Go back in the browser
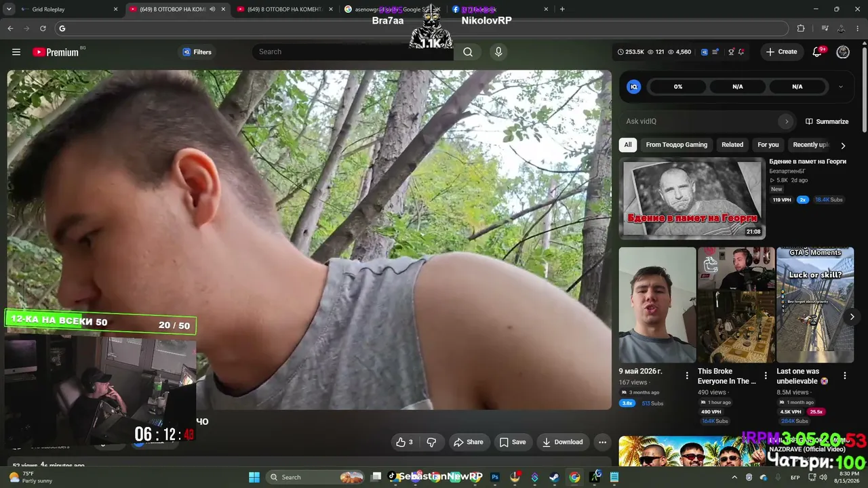Image resolution: width=868 pixels, height=488 pixels. [10, 28]
